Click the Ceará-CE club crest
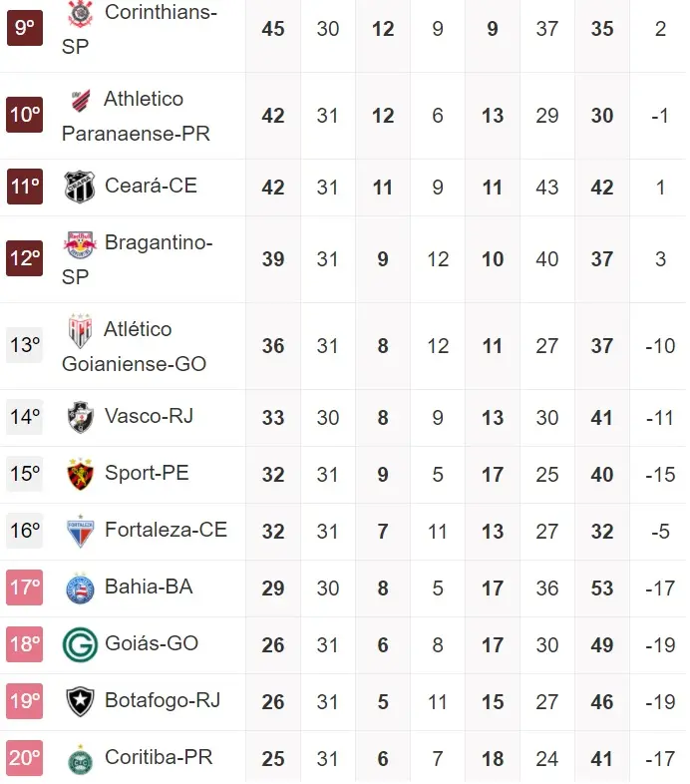 [x=79, y=187]
